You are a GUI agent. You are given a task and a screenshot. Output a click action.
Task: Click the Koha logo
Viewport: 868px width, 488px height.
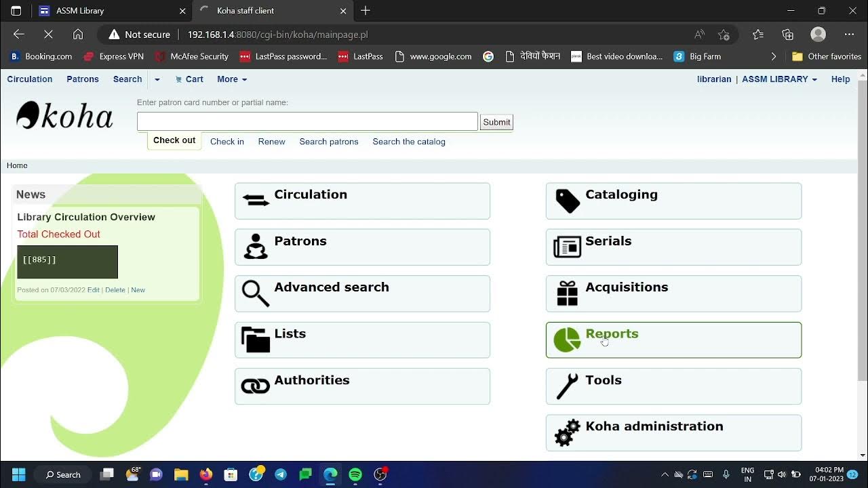click(64, 115)
